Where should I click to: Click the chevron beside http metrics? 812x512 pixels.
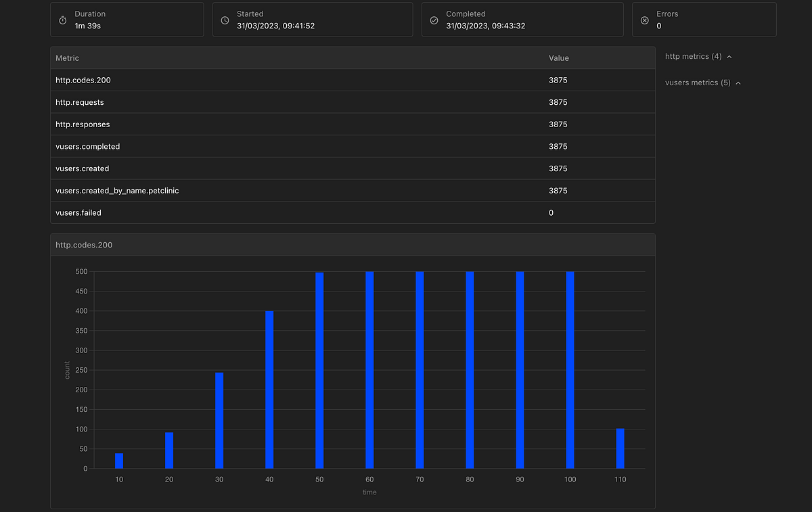(x=729, y=57)
